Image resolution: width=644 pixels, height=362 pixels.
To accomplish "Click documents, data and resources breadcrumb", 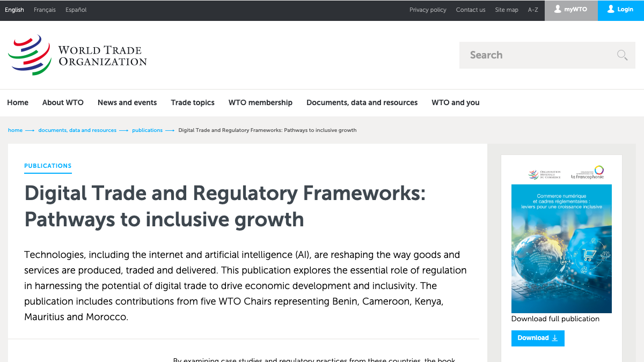I will [77, 130].
